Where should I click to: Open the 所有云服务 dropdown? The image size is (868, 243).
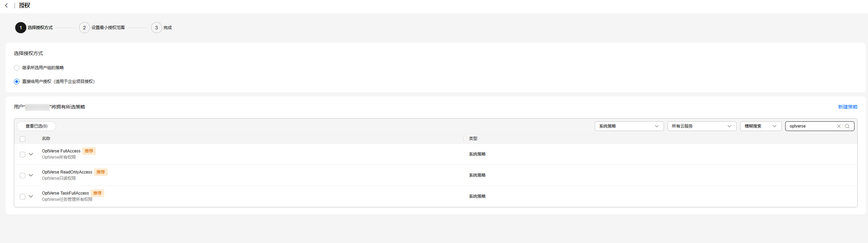[x=702, y=126]
